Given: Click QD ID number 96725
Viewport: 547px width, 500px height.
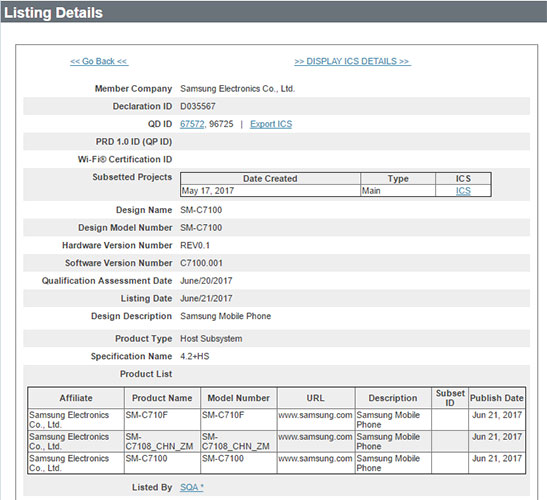Looking at the screenshot, I should (x=221, y=124).
